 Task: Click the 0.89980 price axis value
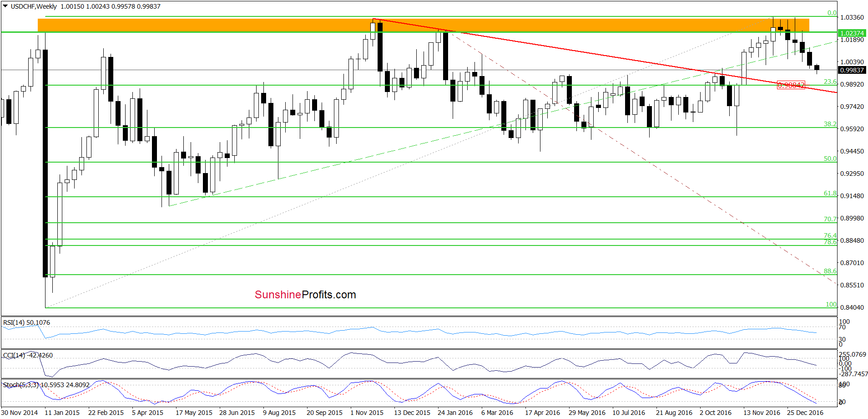tap(852, 218)
